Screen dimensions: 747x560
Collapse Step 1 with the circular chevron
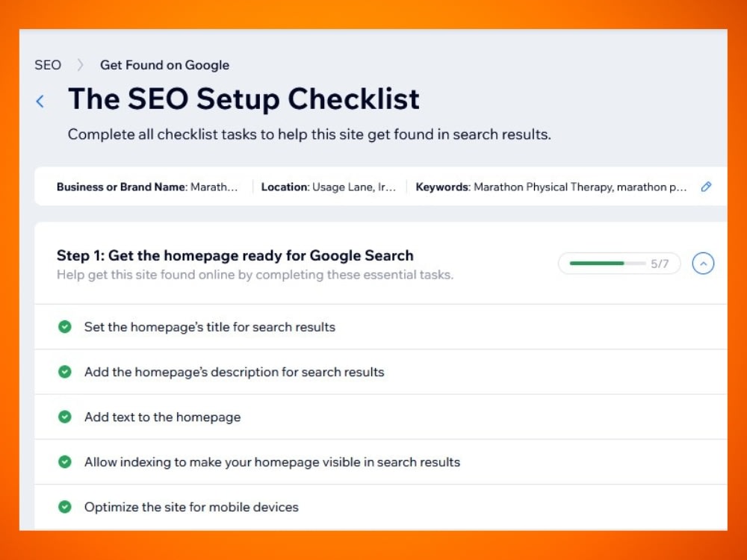(703, 264)
